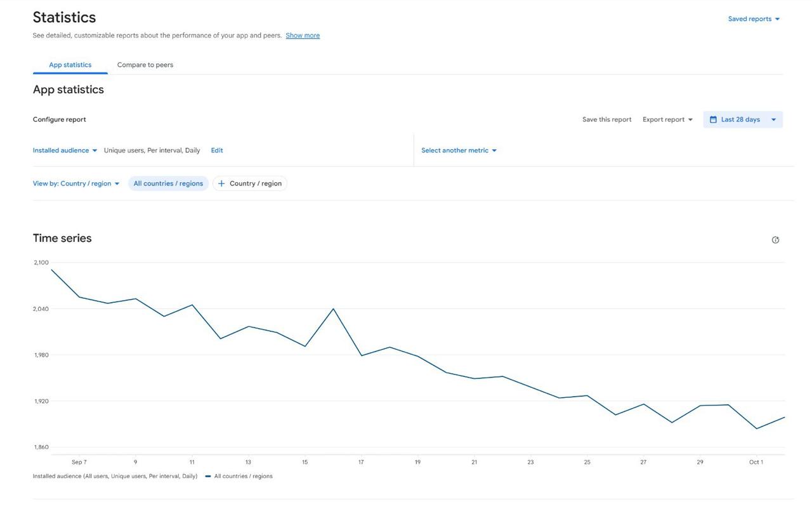Open the Saved reports dropdown
The image size is (812, 509).
coord(754,19)
